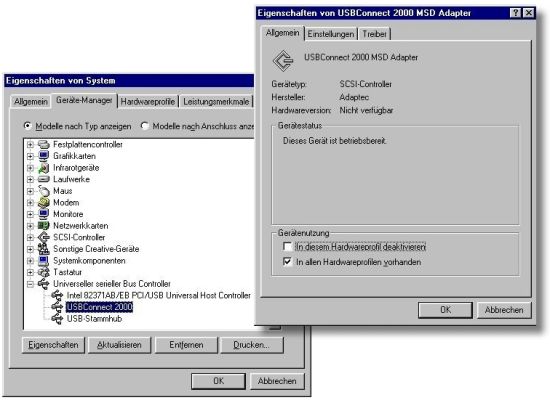The height and width of the screenshot is (400, 550).
Task: Click the 'Dieses Gerät ist betriebsbereit' status text
Action: (335, 141)
